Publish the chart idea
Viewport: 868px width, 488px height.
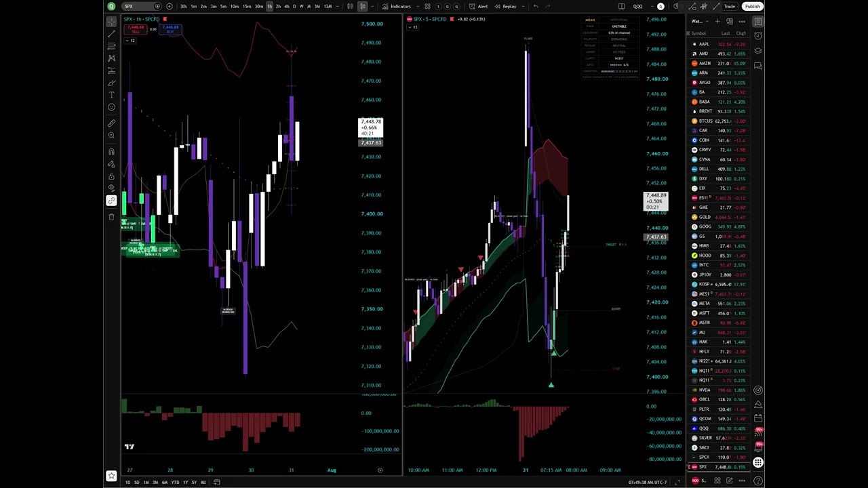752,6
